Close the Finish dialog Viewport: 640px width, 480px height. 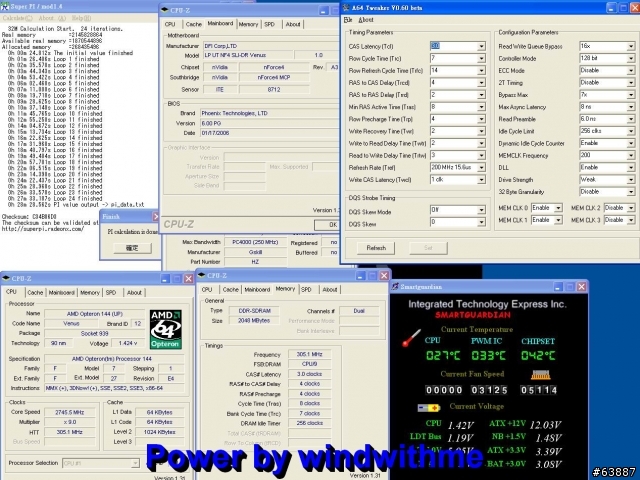point(155,217)
